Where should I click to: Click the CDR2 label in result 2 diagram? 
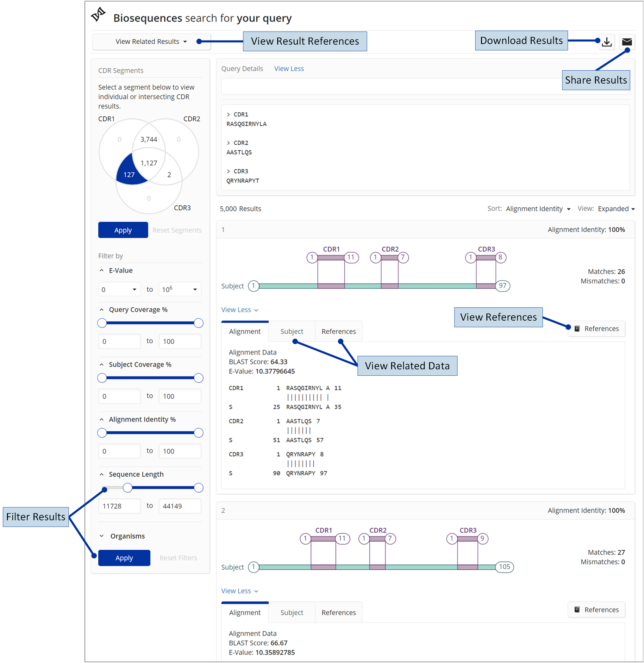(x=378, y=530)
